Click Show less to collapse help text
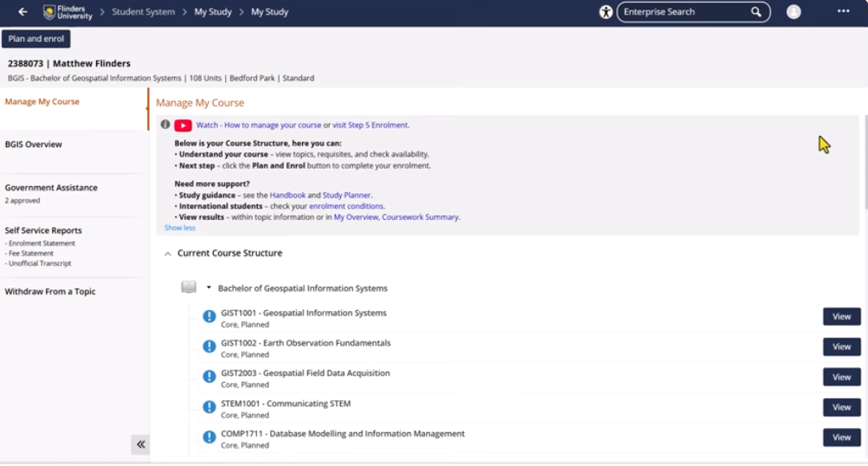 click(180, 228)
